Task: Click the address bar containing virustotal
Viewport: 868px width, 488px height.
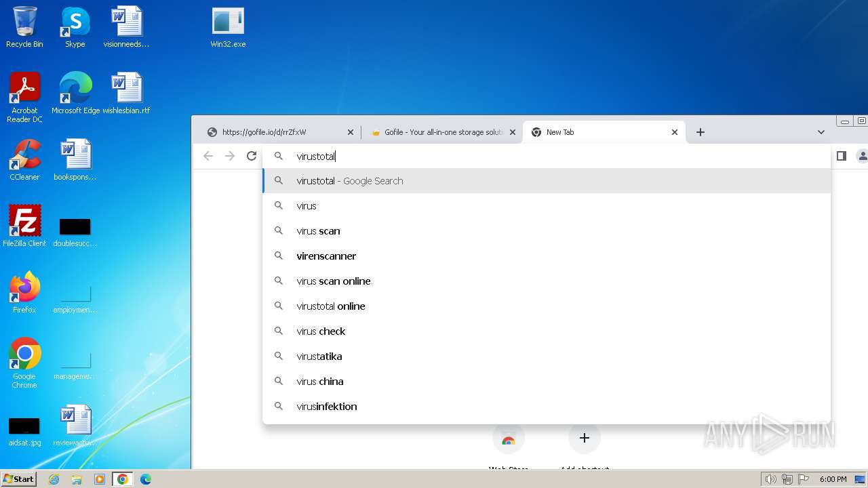Action: pyautogui.click(x=547, y=156)
